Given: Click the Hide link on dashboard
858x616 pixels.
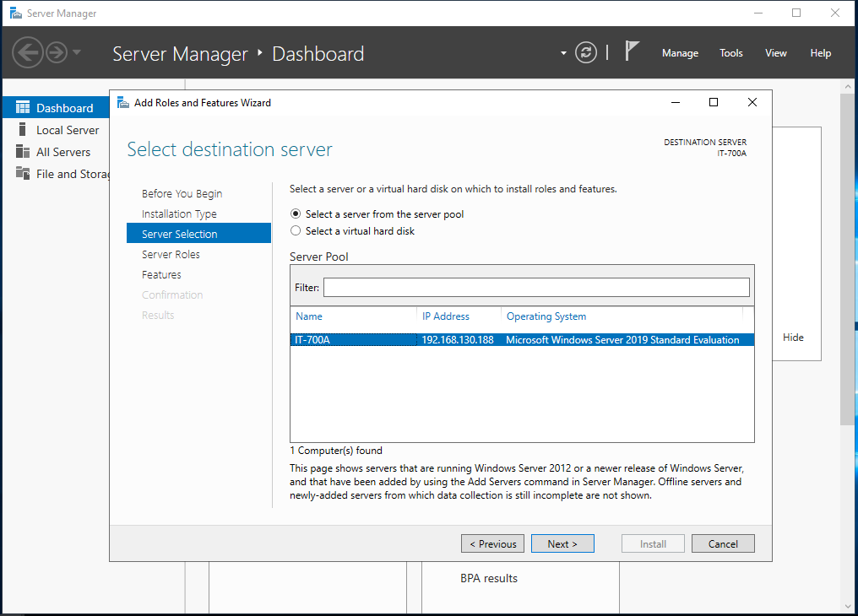Looking at the screenshot, I should pos(793,338).
